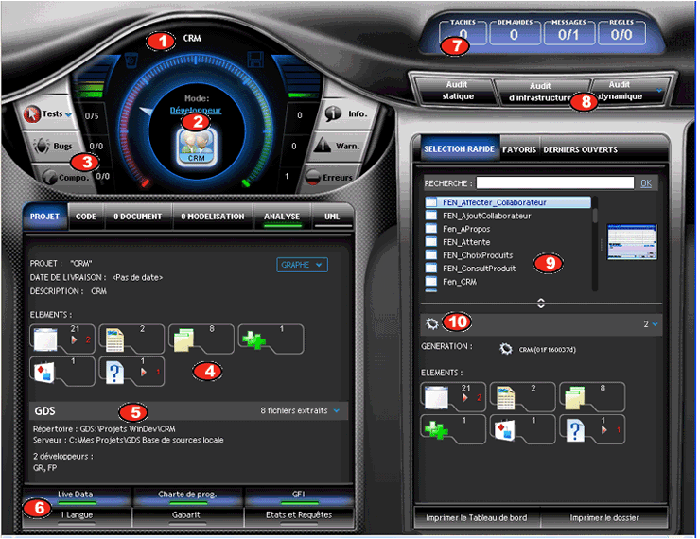The width and height of the screenshot is (700, 539).
Task: Click the Info. speech bubble icon
Action: click(333, 113)
